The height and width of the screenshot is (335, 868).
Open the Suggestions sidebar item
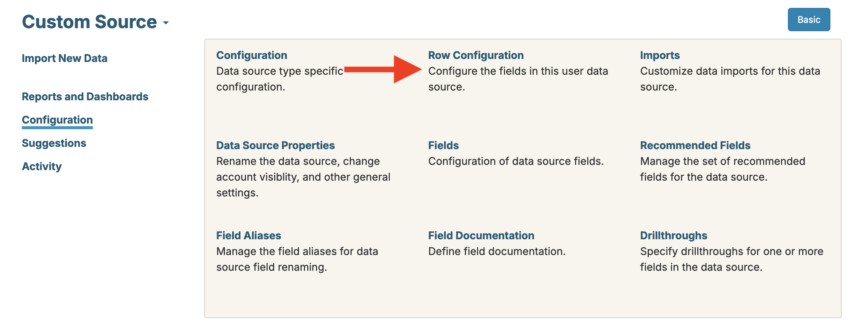tap(54, 143)
